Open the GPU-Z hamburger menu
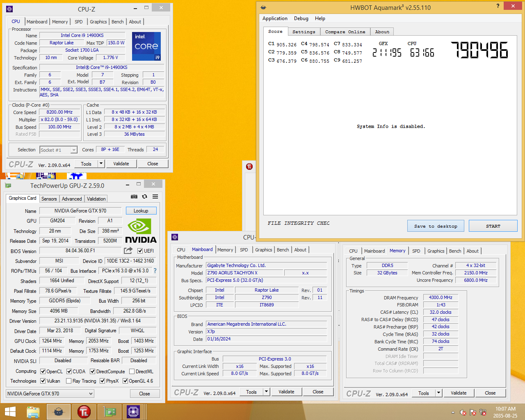The width and height of the screenshot is (525, 420). click(155, 196)
